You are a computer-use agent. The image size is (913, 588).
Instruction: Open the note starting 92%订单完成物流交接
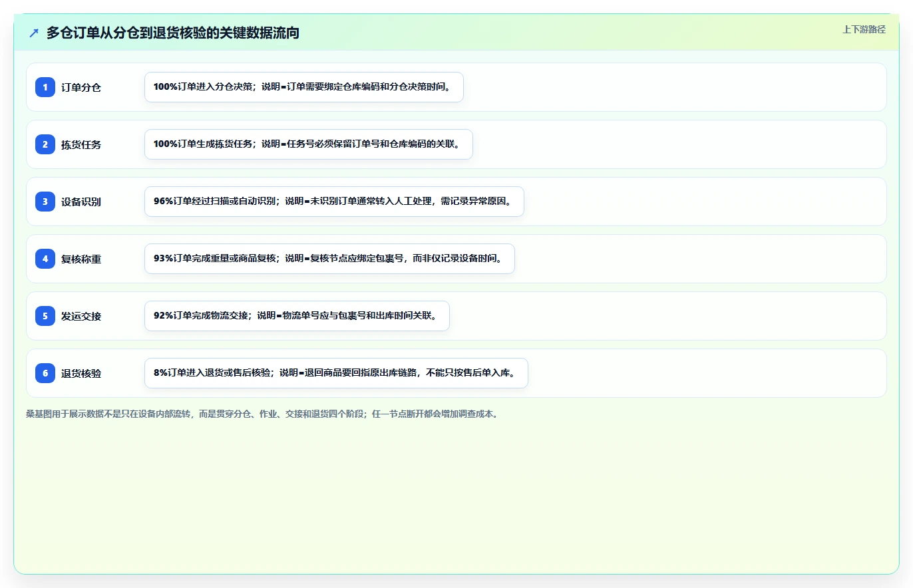point(297,316)
